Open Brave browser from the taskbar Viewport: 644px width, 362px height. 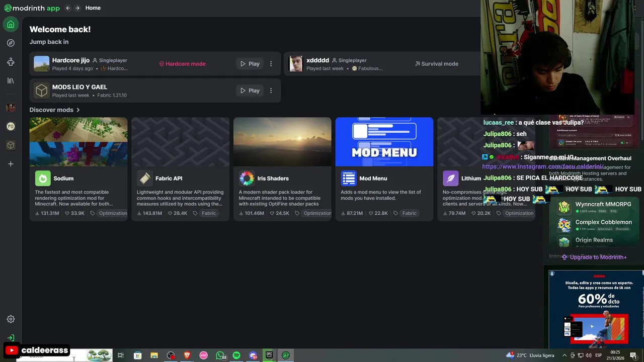coord(187,355)
